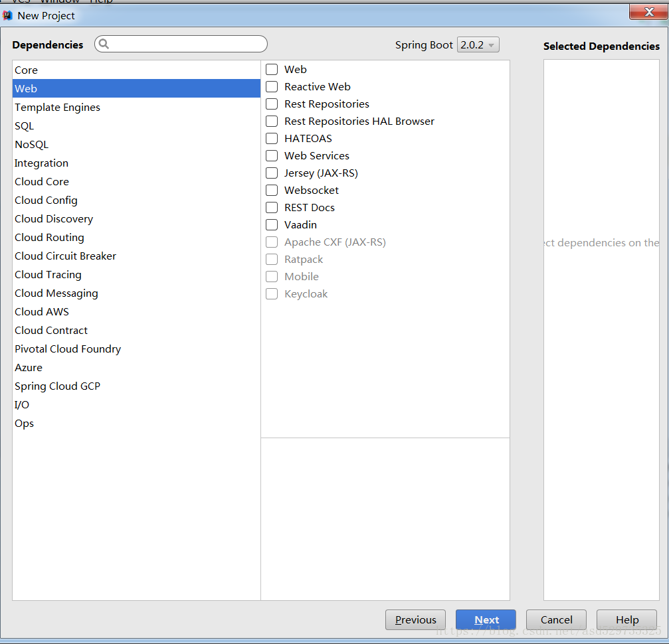Close the New Project dialog
669x644 pixels.
(x=648, y=12)
